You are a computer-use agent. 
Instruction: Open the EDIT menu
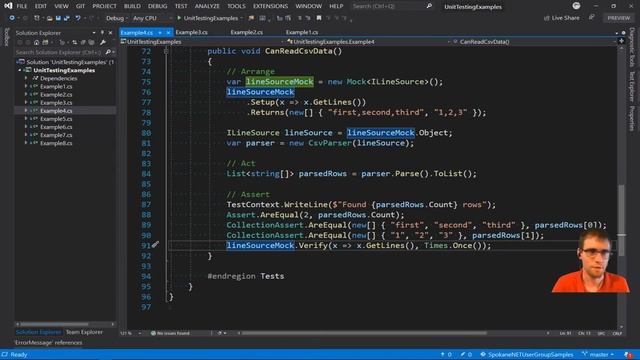pyautogui.click(x=40, y=6)
